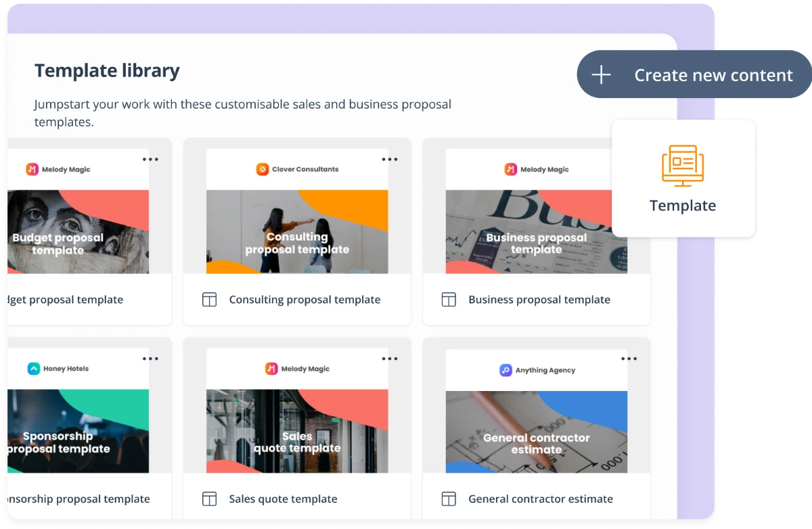Open three-dot menu on Business proposal card

pos(629,160)
